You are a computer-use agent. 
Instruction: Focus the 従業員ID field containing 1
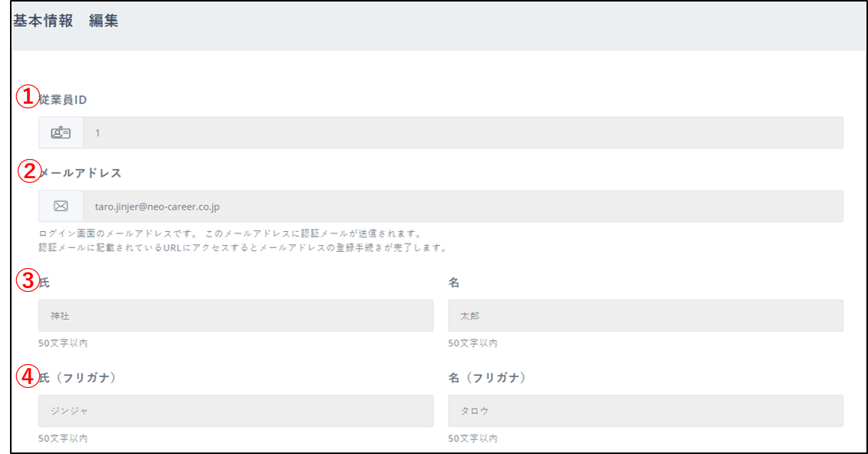(x=462, y=133)
